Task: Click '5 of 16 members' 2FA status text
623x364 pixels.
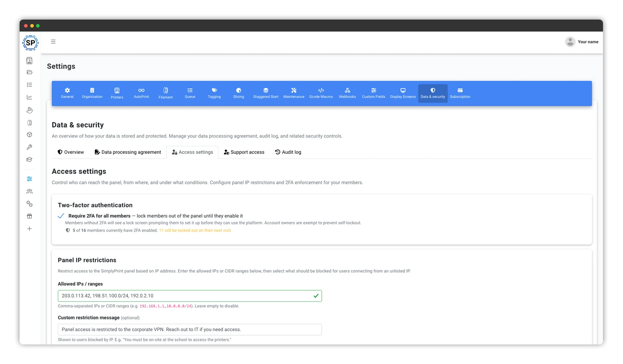Action: click(115, 230)
